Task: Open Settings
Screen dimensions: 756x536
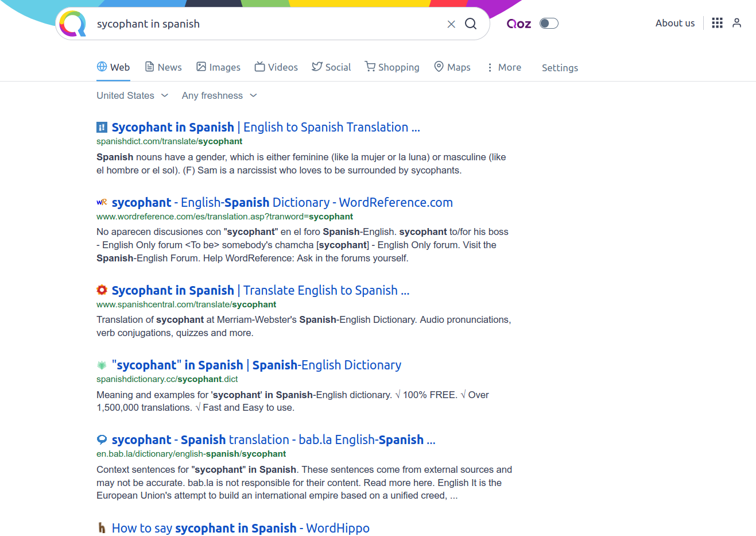Action: point(560,68)
